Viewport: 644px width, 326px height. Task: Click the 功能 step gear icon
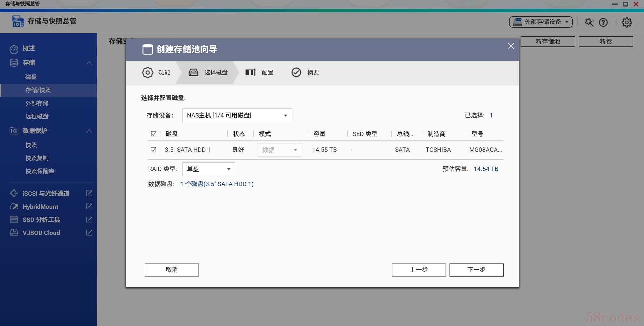click(x=148, y=72)
